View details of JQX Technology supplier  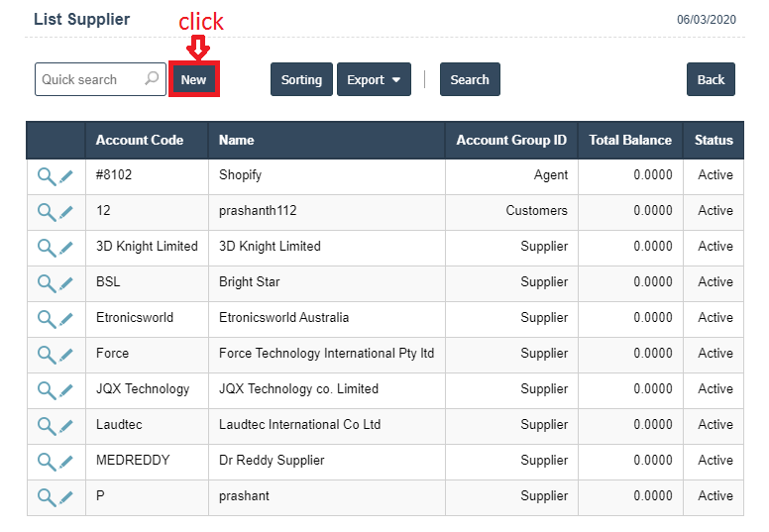[46, 390]
